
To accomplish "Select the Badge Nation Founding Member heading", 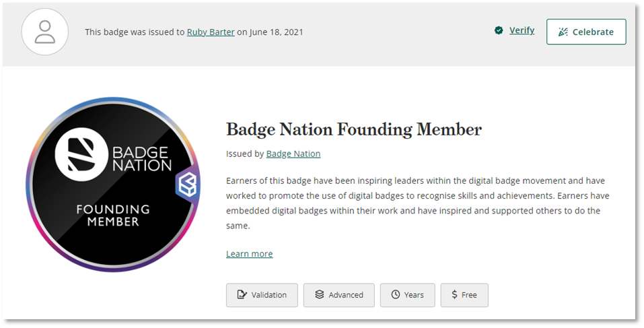I will pyautogui.click(x=353, y=129).
